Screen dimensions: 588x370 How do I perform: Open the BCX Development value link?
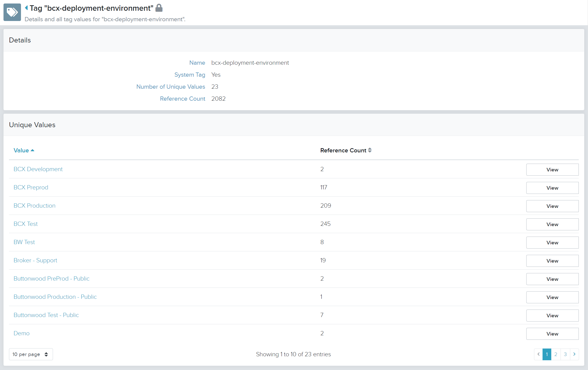pyautogui.click(x=38, y=169)
